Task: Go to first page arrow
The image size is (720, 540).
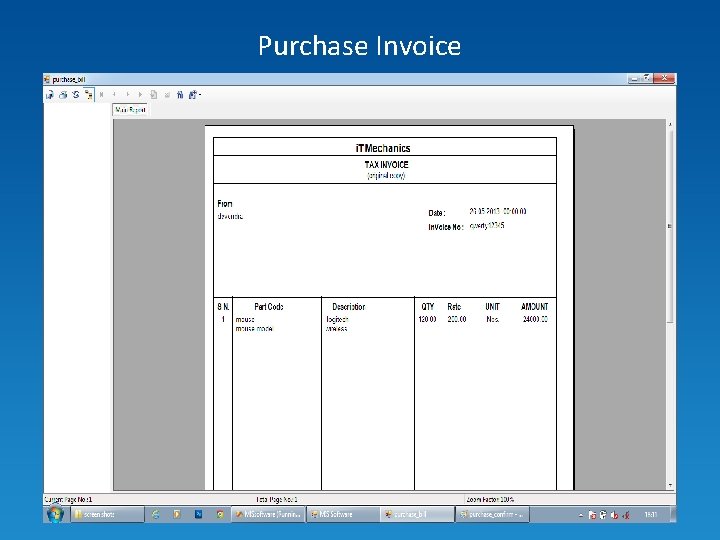Action: tap(101, 95)
